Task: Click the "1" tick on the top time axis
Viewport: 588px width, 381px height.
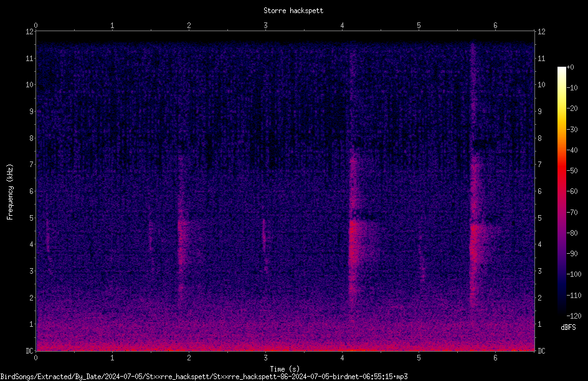Action: click(112, 26)
